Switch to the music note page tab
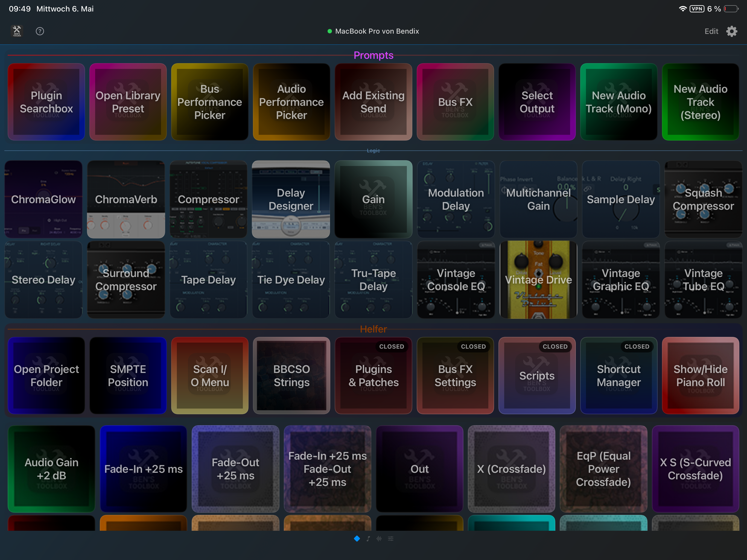 click(368, 538)
